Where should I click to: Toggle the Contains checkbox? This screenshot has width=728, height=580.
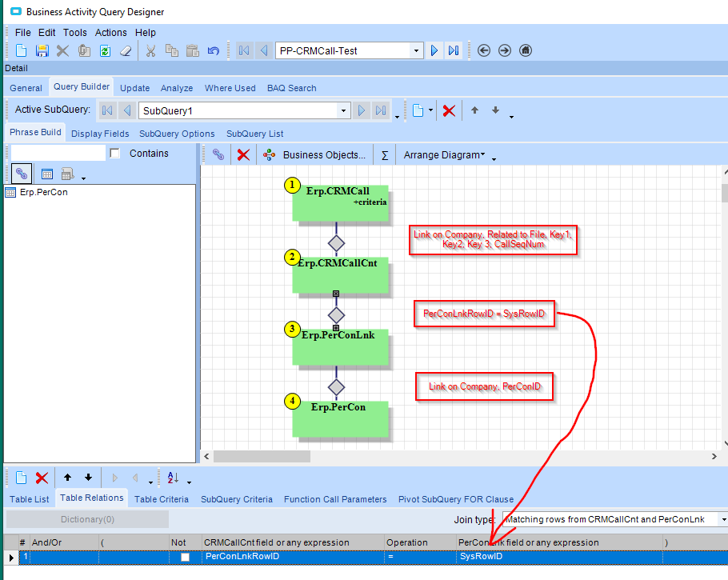tap(114, 154)
